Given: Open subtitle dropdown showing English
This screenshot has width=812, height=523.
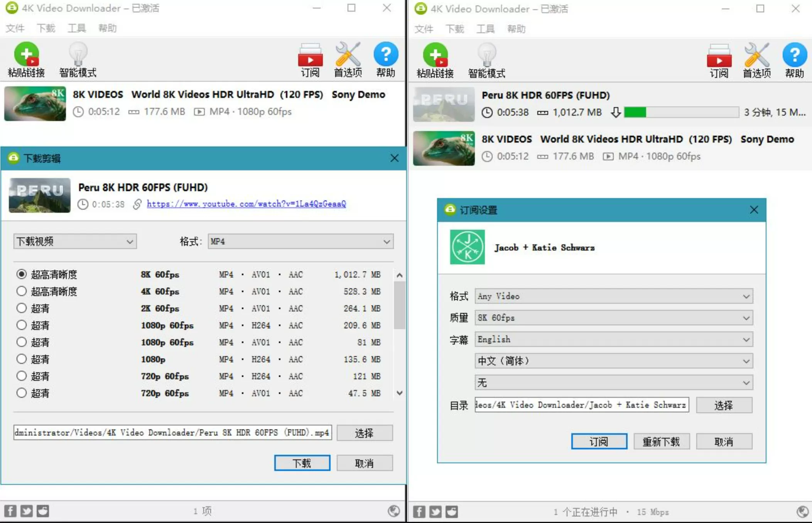Looking at the screenshot, I should [613, 340].
